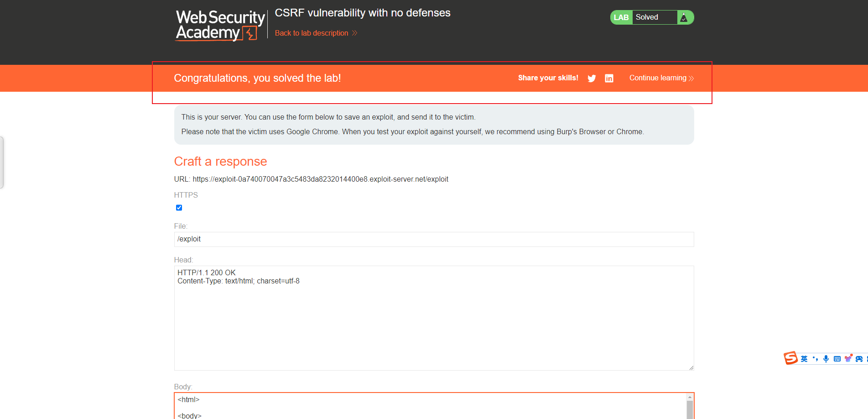Click the IME skin shirt icon
Screen dimensions: 868x419
click(x=848, y=359)
